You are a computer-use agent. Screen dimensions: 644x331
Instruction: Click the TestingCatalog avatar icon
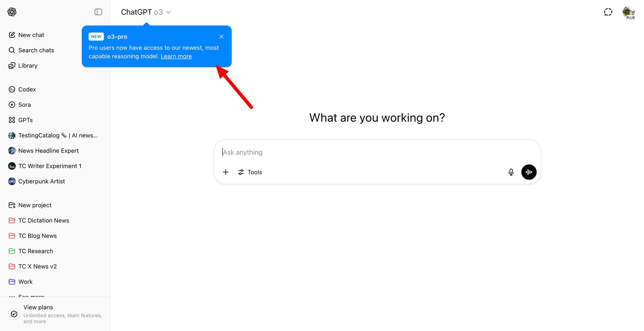[12, 135]
